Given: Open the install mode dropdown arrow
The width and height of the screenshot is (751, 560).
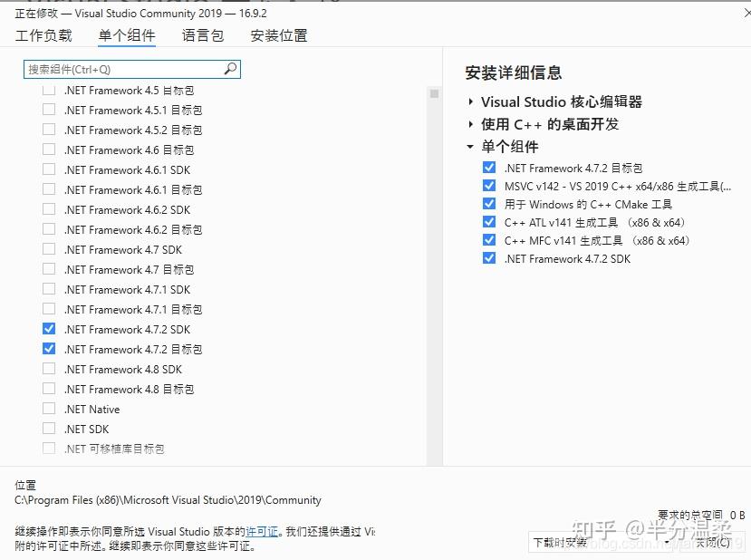Looking at the screenshot, I should (667, 539).
